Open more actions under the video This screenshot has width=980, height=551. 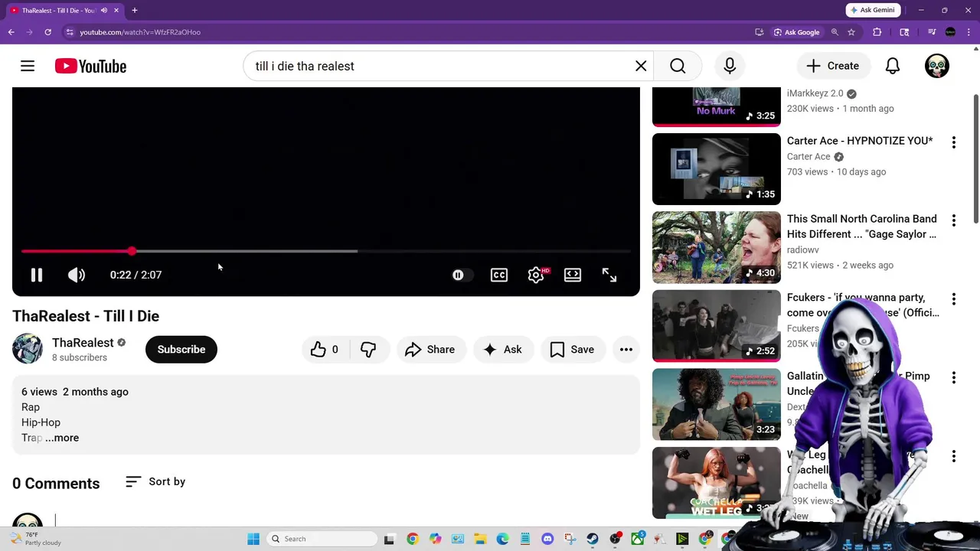click(x=626, y=349)
